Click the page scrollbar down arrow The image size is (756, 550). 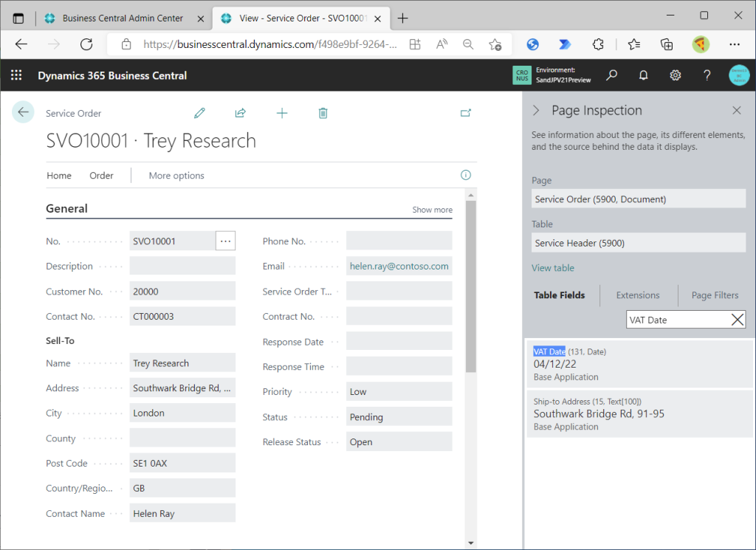tap(471, 543)
